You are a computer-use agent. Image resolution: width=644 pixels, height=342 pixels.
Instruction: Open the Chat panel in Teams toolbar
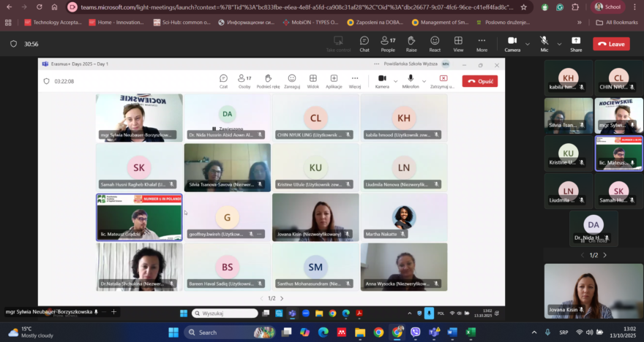click(364, 44)
